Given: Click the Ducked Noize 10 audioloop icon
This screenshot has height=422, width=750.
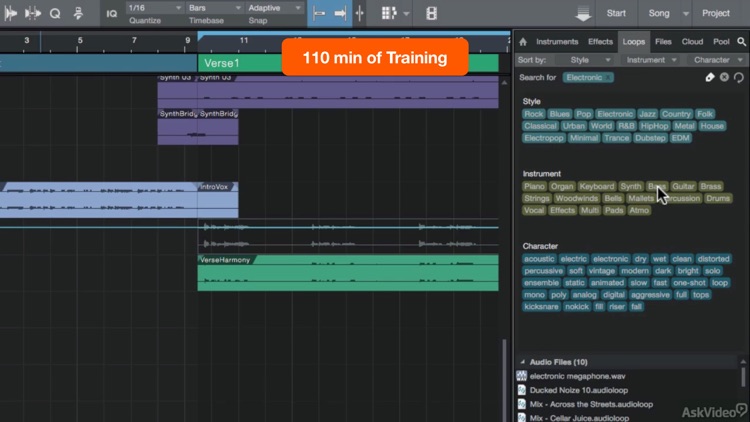Looking at the screenshot, I should (x=521, y=390).
